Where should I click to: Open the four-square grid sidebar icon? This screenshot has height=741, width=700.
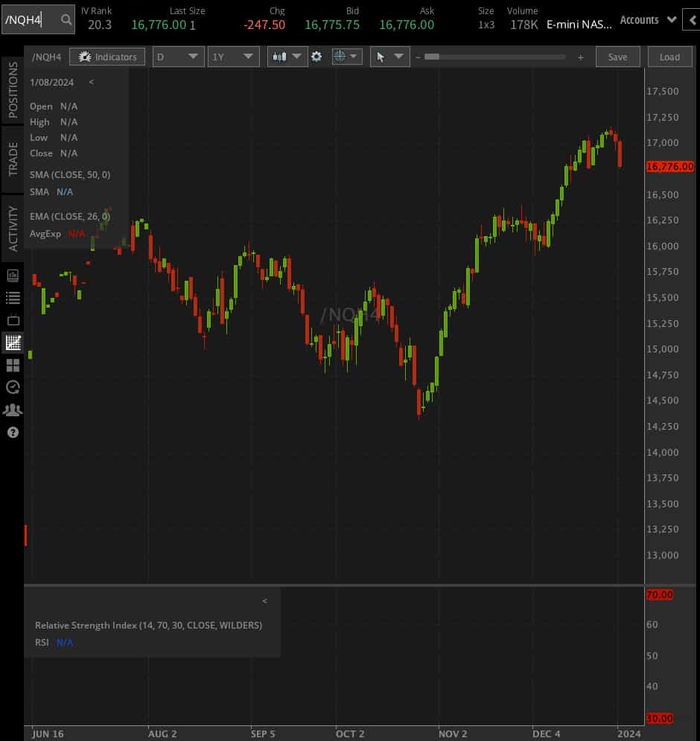[13, 365]
